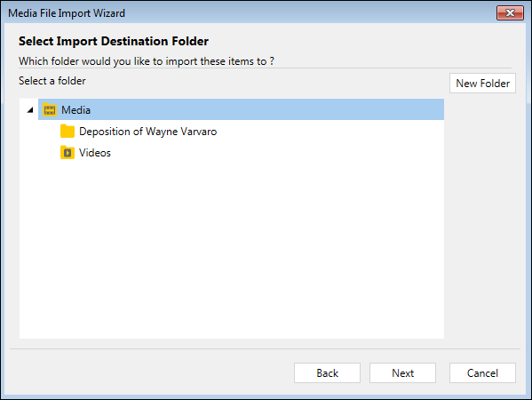This screenshot has width=532, height=400.
Task: Click the Select Import Destination Folder heading
Action: tap(114, 41)
